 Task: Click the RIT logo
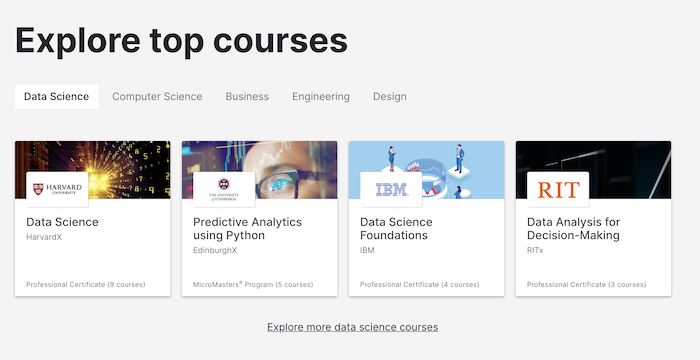coord(558,189)
